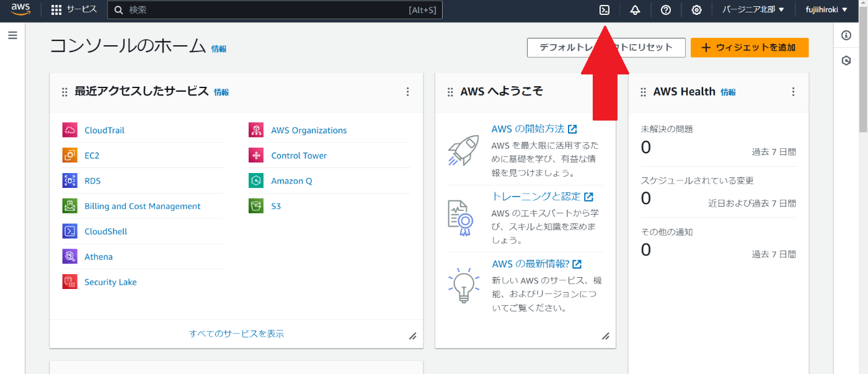
Task: Click the reset to default layout button
Action: (606, 47)
